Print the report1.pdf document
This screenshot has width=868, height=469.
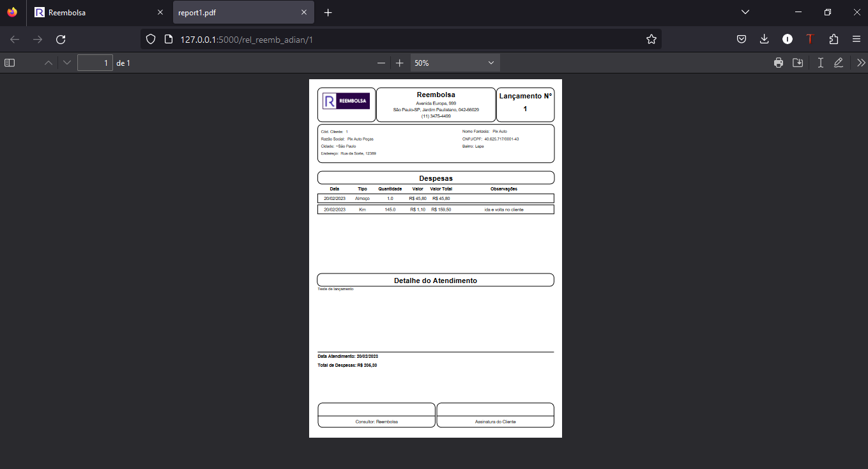(x=778, y=63)
